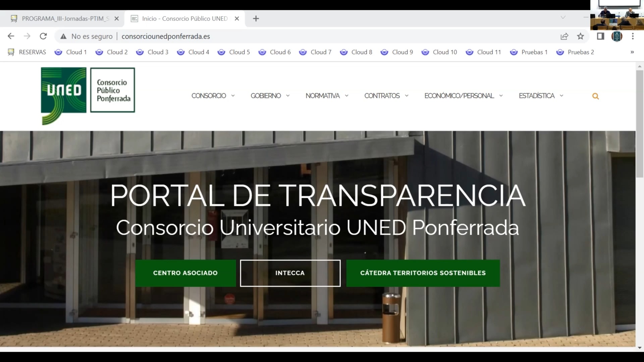The height and width of the screenshot is (362, 644).
Task: Click 'Consorcio Universitario UNED Ponferrada' subtitle
Action: pyautogui.click(x=317, y=228)
